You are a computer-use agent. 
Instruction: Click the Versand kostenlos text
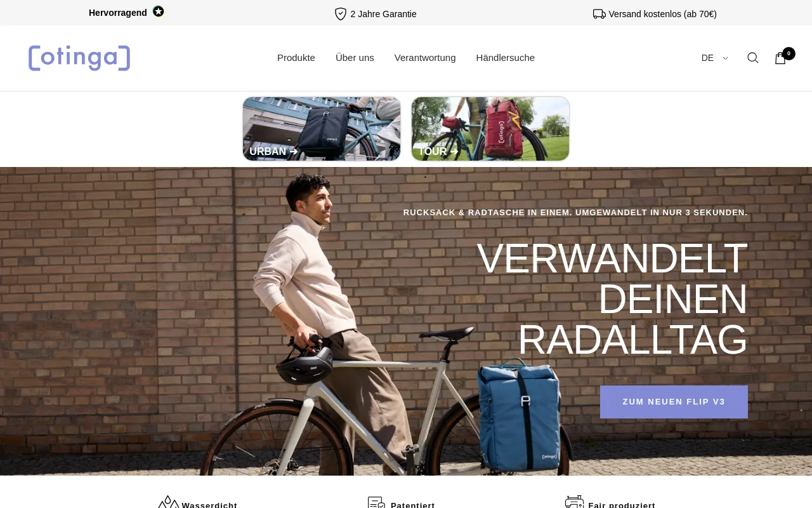(x=663, y=14)
